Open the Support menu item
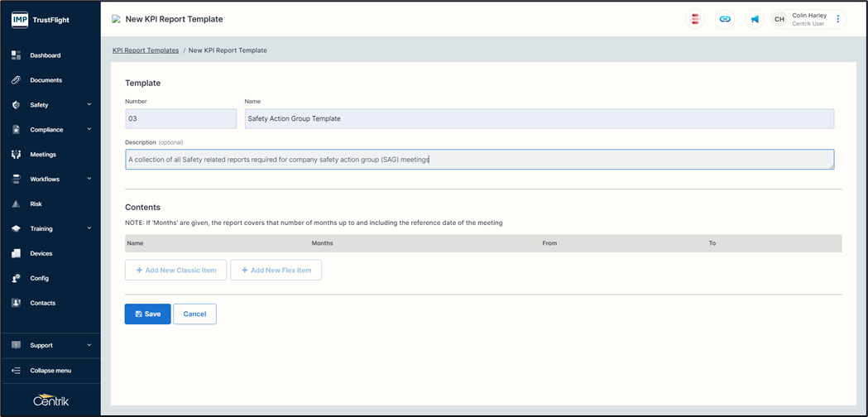This screenshot has height=417, width=868. 50,345
